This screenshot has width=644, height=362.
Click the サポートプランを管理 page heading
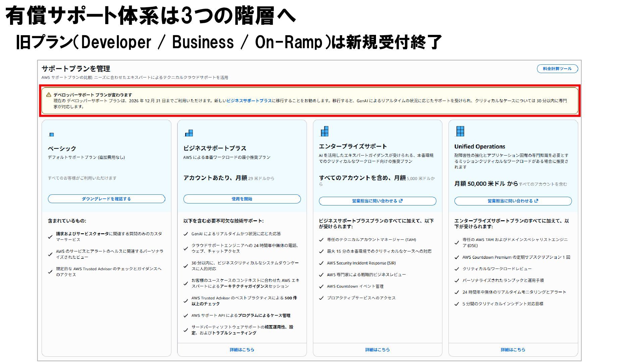tap(76, 69)
